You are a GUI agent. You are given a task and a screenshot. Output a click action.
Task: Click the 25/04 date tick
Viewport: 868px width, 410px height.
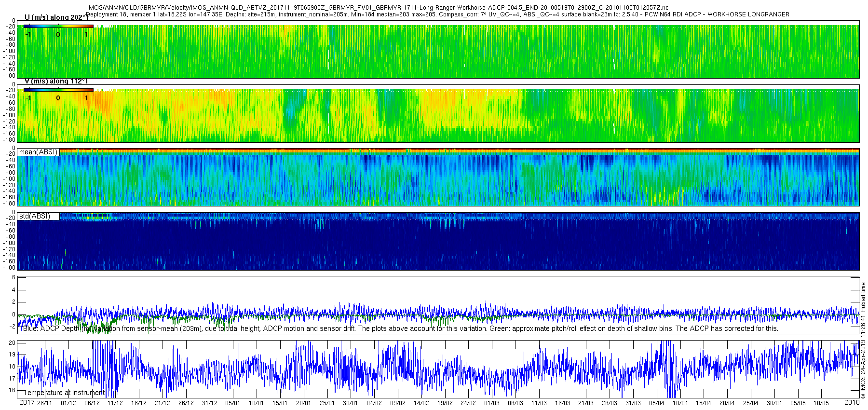[x=750, y=403]
